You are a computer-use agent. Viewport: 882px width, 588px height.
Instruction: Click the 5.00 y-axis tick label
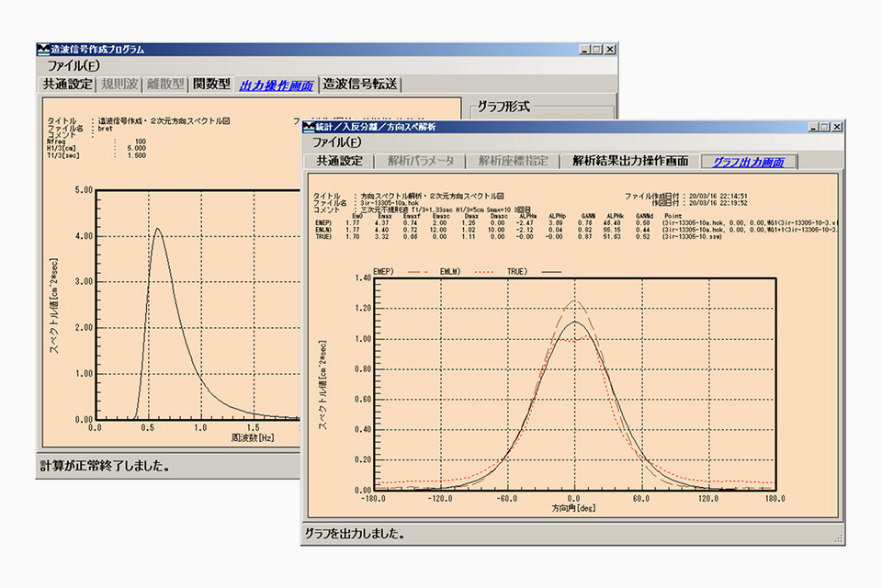(84, 190)
